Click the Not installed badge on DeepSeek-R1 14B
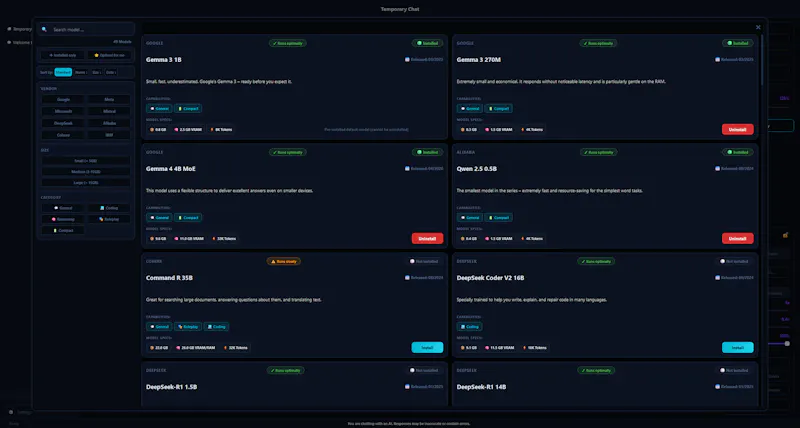 click(734, 370)
